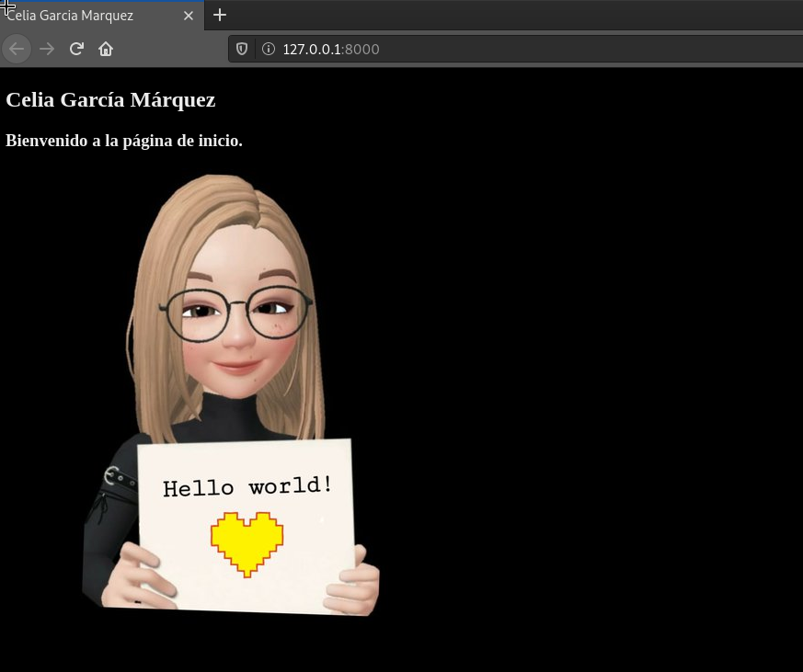Screen dimensions: 803x672
Task: Close the Celia Garcia Marquez tab
Action: 189,15
